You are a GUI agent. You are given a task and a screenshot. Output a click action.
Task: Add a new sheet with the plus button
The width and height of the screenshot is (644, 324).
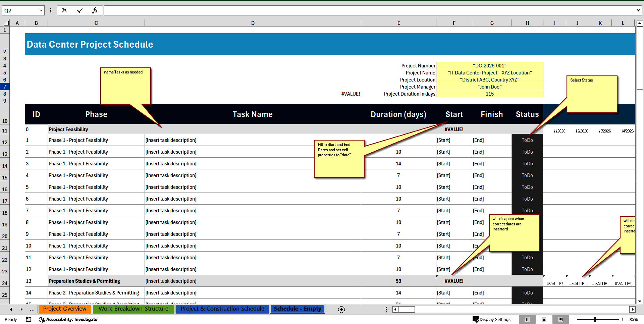(341, 309)
